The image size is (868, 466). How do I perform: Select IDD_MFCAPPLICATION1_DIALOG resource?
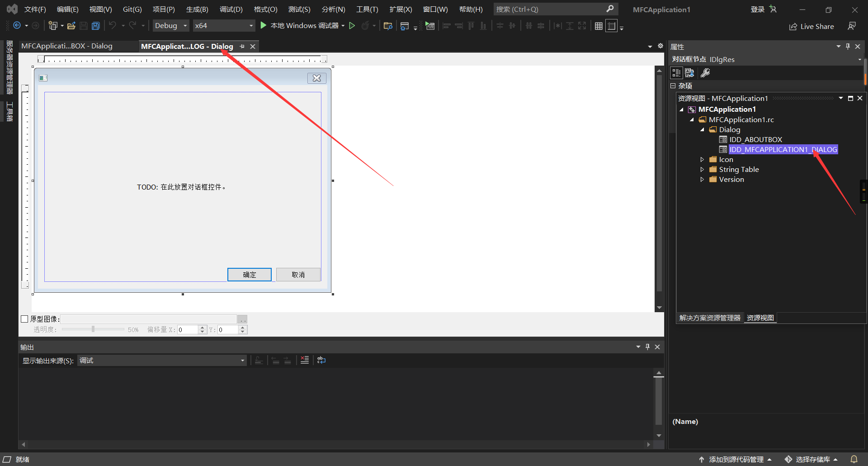click(x=783, y=149)
